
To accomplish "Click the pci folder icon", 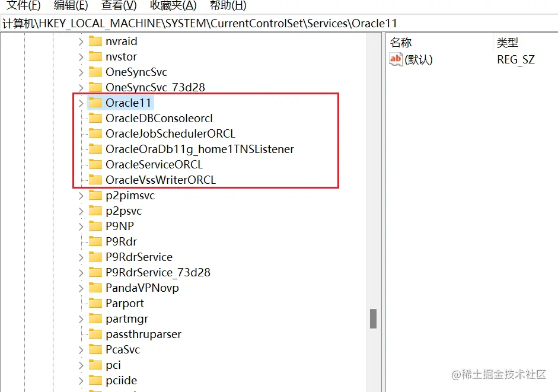I will (x=95, y=365).
